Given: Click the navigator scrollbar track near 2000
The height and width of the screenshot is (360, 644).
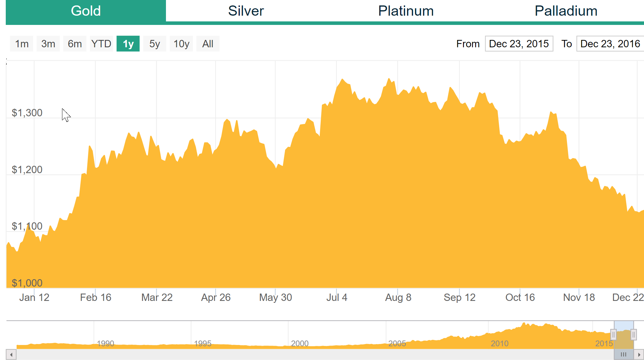Looking at the screenshot, I should pos(300,355).
